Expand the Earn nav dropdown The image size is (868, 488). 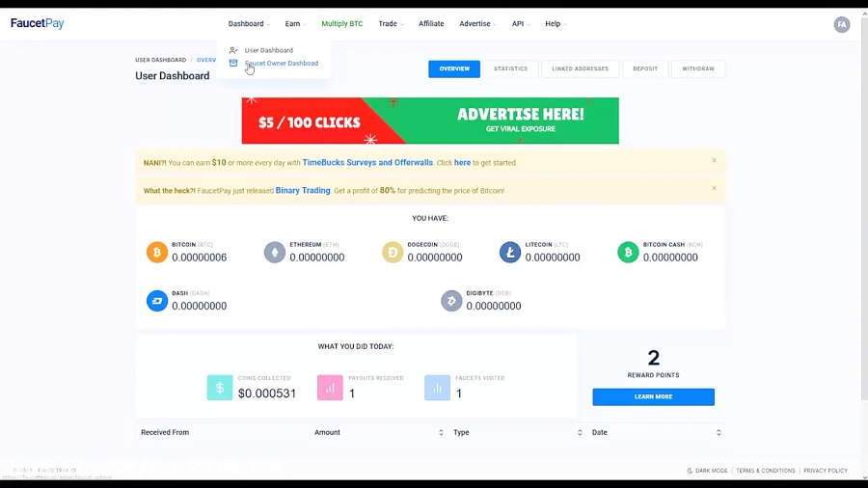pos(296,24)
